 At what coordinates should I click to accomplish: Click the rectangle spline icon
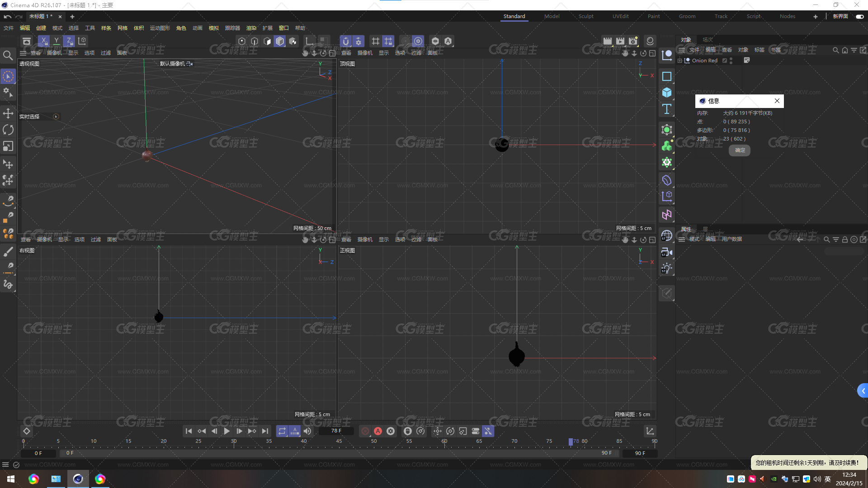[x=667, y=76]
